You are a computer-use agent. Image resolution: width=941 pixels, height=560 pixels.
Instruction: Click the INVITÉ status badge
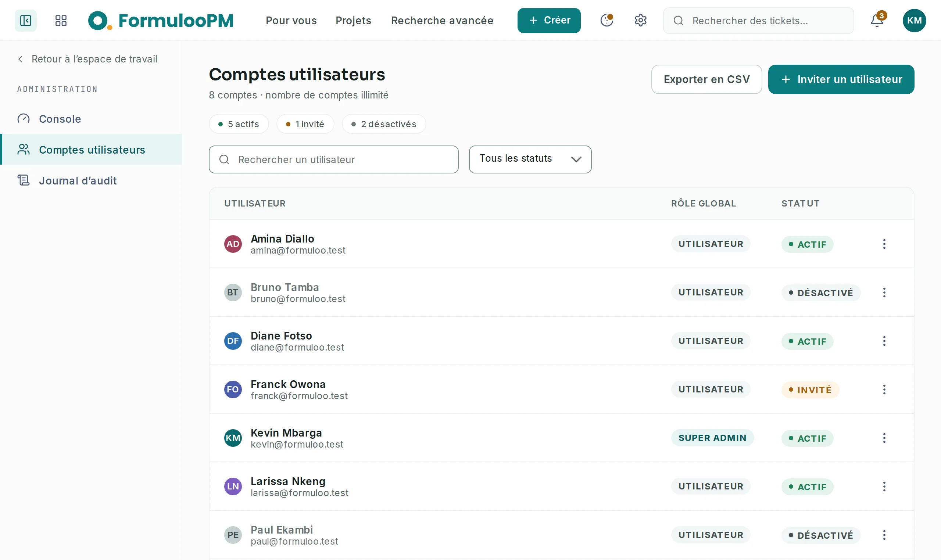[x=810, y=390]
